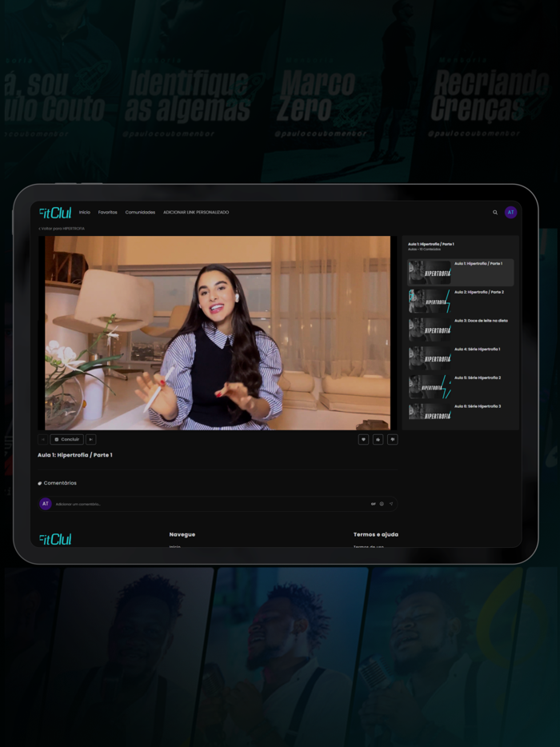560x747 pixels.
Task: Click thumbnail of Aula 4 in playlist
Action: pos(430,358)
